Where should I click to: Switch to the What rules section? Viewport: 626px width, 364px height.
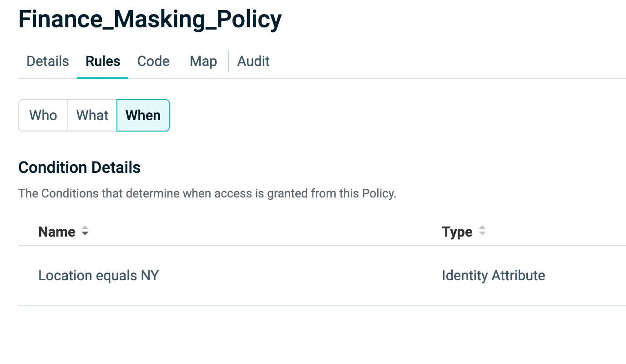pyautogui.click(x=92, y=116)
